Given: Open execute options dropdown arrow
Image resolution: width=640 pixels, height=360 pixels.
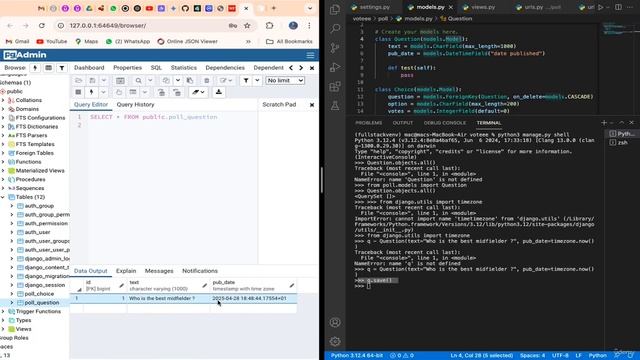Looking at the screenshot, I should tap(103, 92).
